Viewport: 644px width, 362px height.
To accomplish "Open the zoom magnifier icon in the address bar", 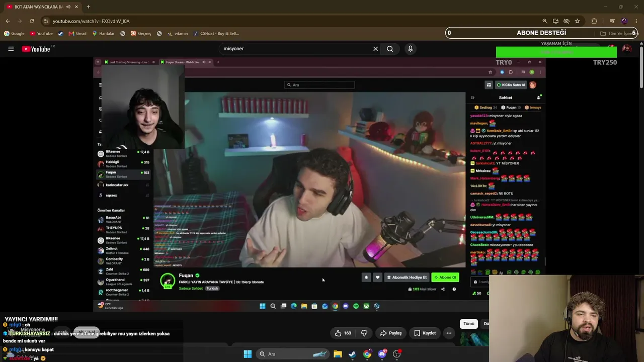I will point(545,21).
